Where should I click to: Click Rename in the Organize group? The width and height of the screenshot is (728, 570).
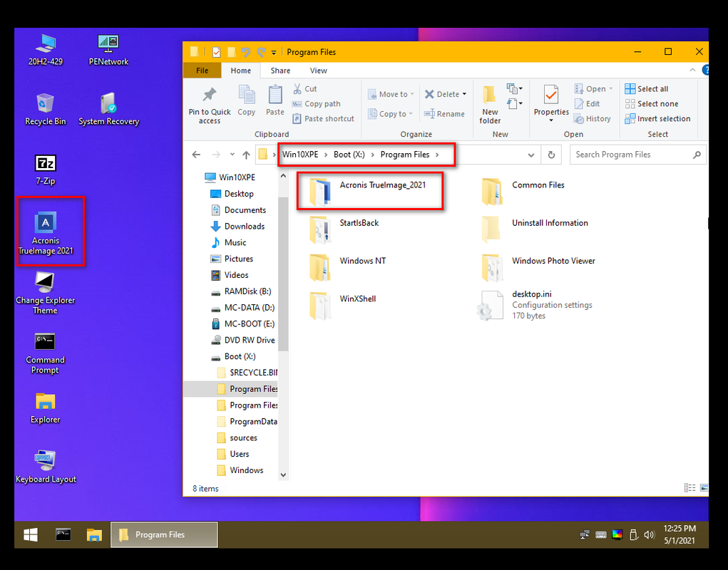pos(444,113)
